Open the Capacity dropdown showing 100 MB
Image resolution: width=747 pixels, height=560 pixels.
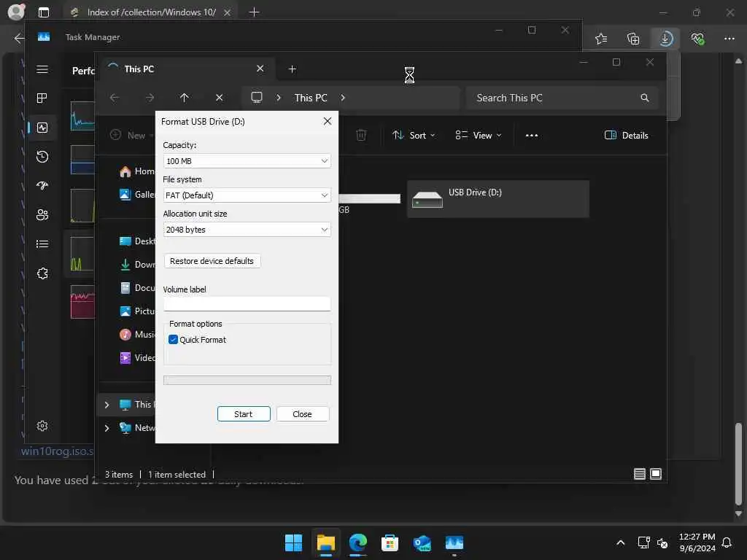pyautogui.click(x=247, y=161)
